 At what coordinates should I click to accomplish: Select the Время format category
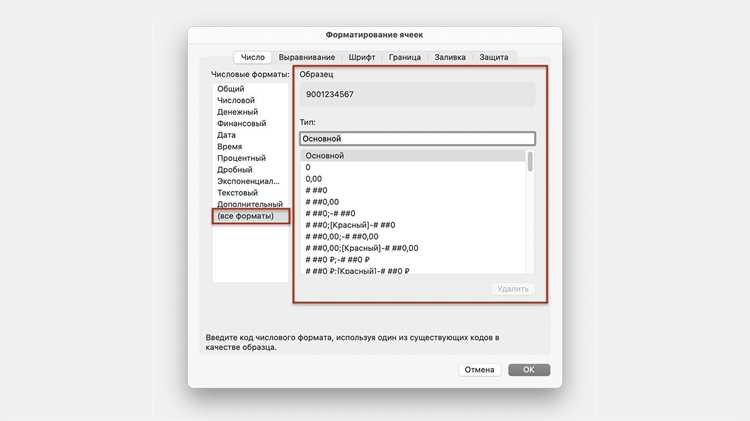(x=251, y=146)
